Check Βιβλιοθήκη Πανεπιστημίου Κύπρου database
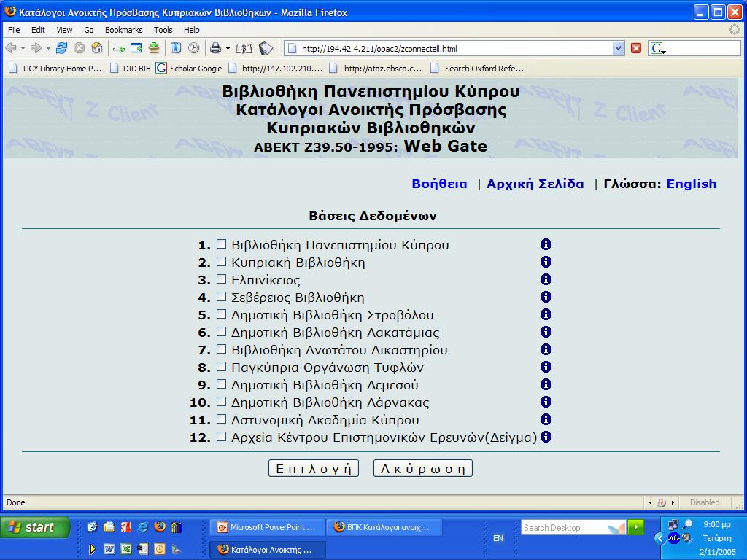Viewport: 747px width, 560px height. 221,244
